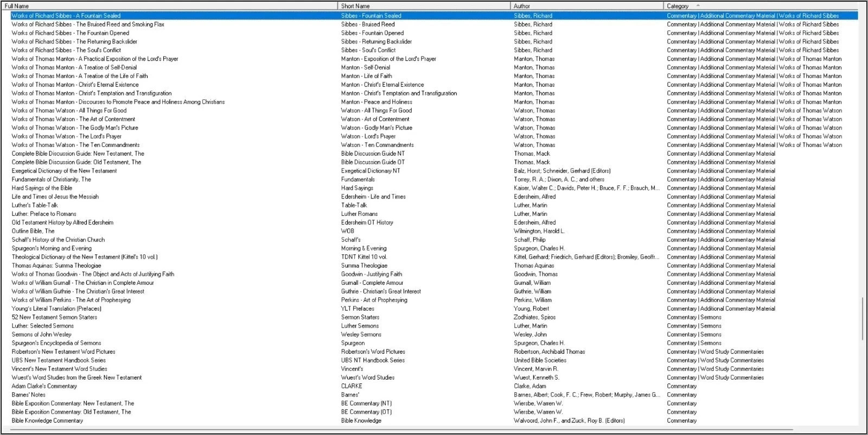Sort by the Full Name column header
This screenshot has height=435, width=868.
170,6
